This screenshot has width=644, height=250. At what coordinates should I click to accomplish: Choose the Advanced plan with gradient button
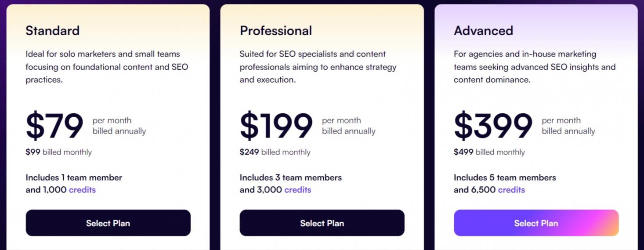pos(536,223)
